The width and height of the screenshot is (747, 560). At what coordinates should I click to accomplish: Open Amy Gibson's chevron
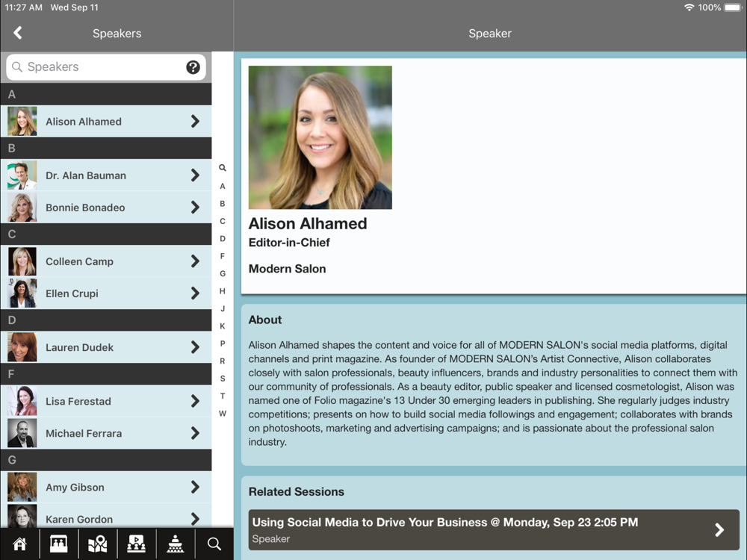(x=195, y=487)
